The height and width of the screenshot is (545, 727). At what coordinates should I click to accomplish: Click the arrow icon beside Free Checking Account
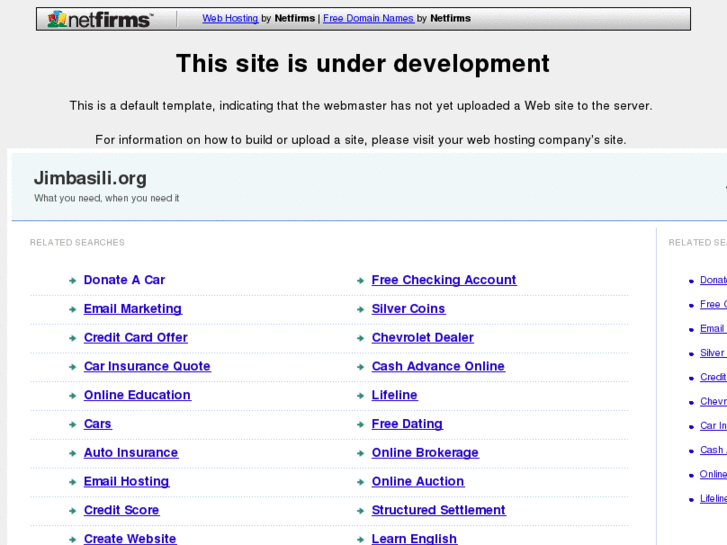[x=360, y=281]
